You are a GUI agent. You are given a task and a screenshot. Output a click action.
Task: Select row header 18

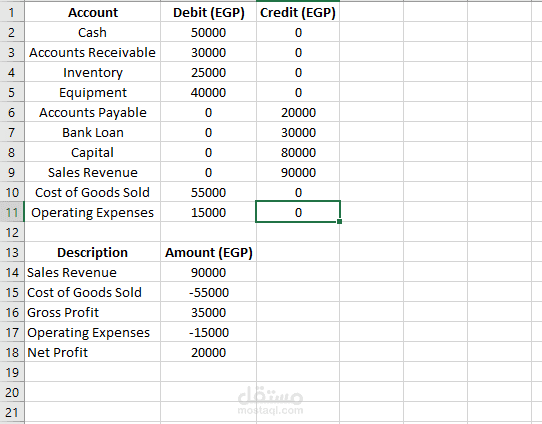[x=12, y=352]
